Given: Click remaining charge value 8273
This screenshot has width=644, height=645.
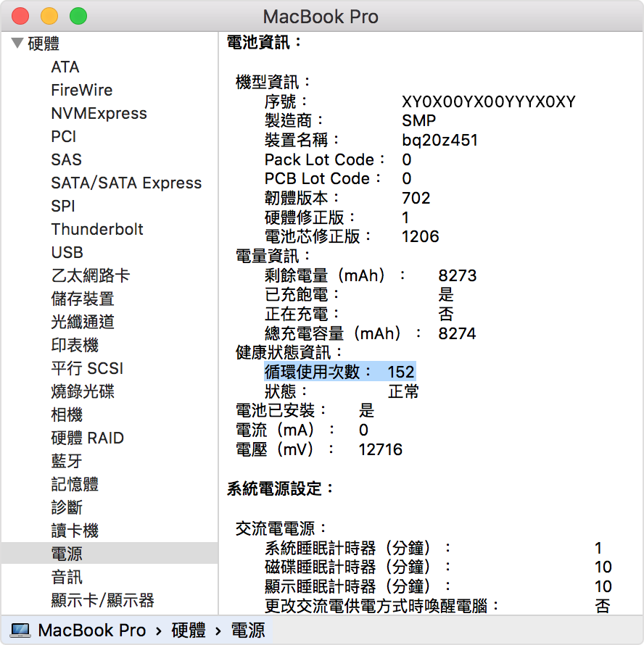Looking at the screenshot, I should [457, 275].
